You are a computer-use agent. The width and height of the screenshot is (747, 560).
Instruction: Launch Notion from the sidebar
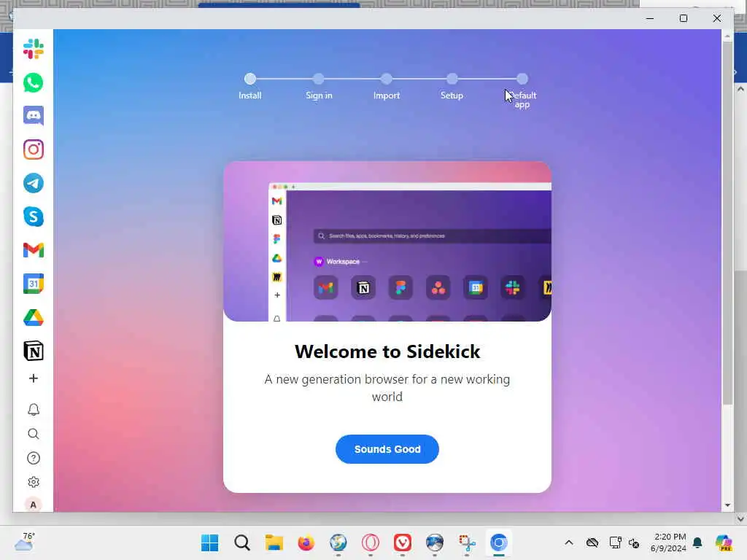34,351
